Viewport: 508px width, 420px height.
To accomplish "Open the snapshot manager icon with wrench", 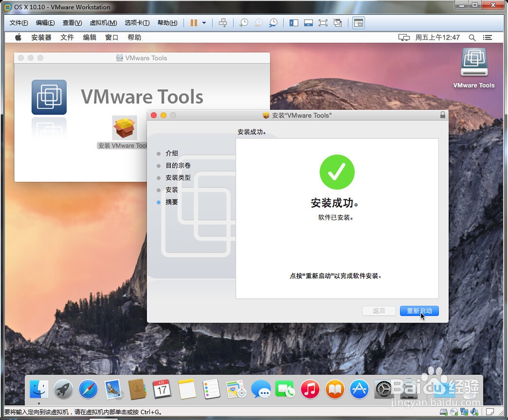I will tap(273, 23).
